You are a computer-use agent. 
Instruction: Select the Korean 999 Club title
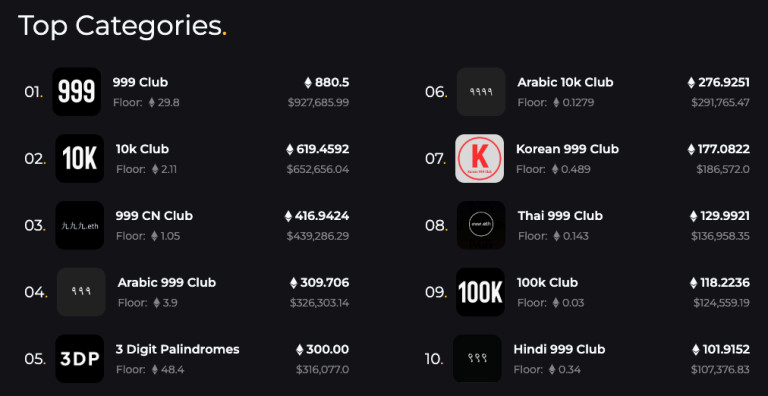[x=567, y=149]
